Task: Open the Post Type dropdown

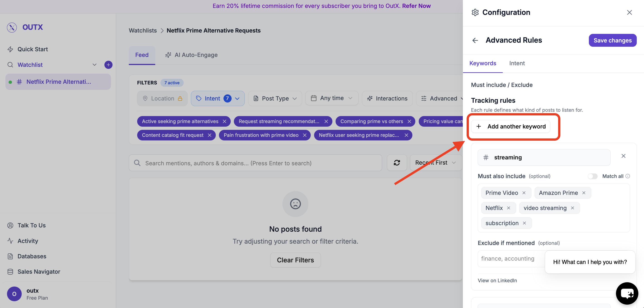Action: [x=275, y=98]
